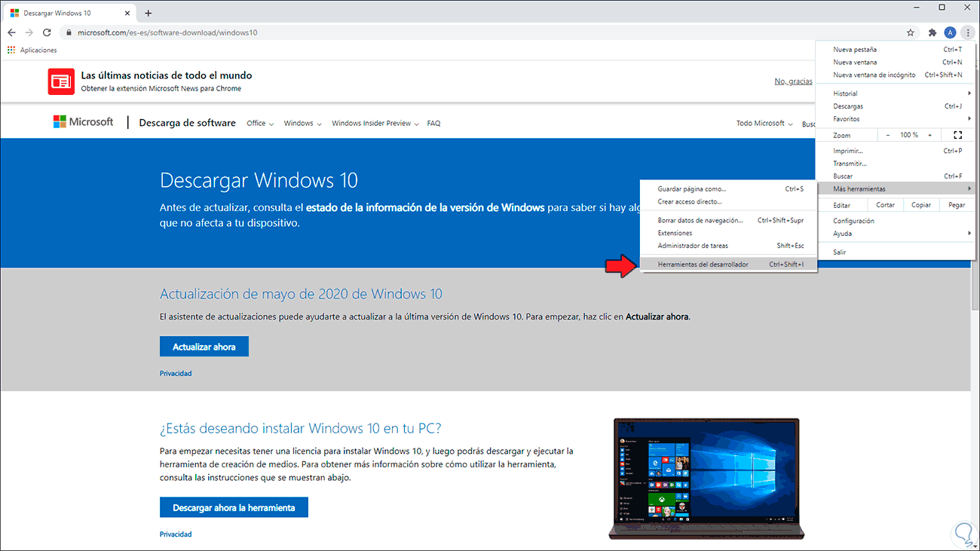Click the address bar URL field
The image size is (980, 551).
click(x=482, y=32)
